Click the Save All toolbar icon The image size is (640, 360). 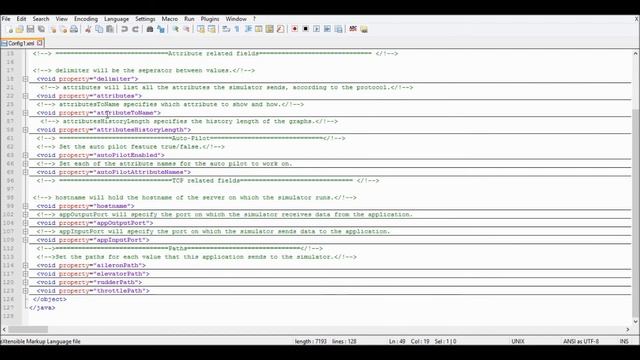[x=42, y=29]
